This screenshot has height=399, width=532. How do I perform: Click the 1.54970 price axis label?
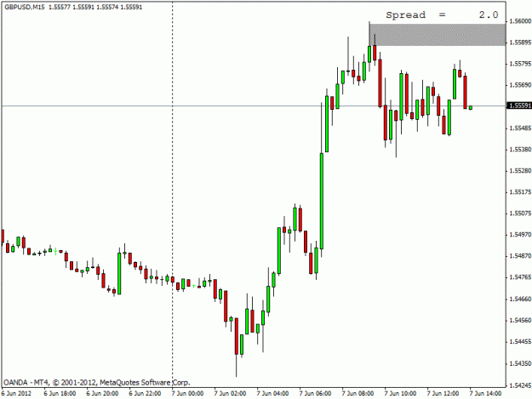520,235
